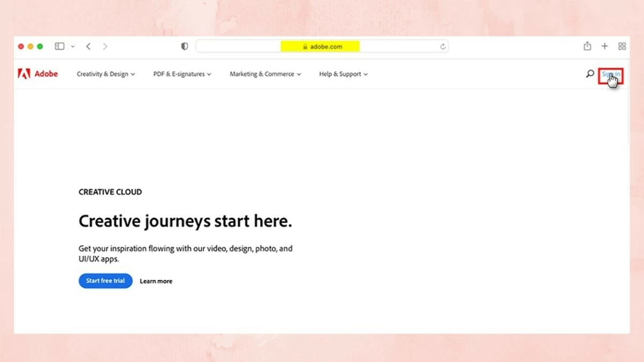Image resolution: width=644 pixels, height=362 pixels.
Task: Expand the Creativity & Design menu
Action: (x=106, y=74)
